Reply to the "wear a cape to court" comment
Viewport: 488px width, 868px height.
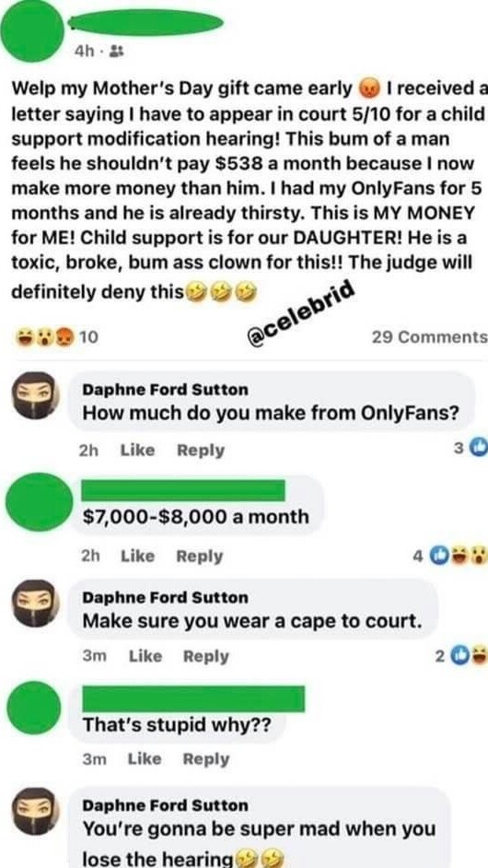coord(206,657)
